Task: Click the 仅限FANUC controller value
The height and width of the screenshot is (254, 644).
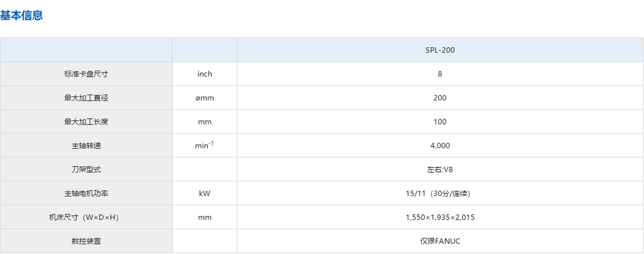Action: point(440,241)
